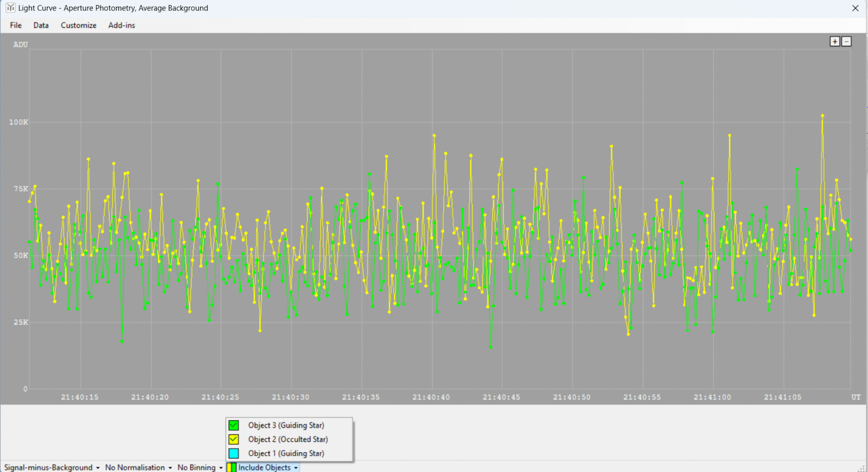Open the Data menu
The image size is (868, 472).
click(x=41, y=25)
